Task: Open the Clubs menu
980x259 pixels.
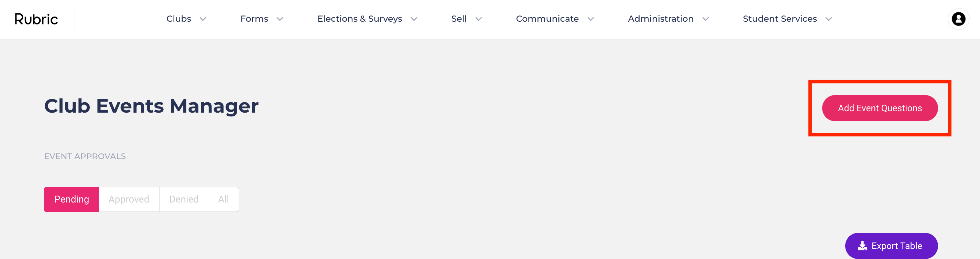Action: click(179, 19)
